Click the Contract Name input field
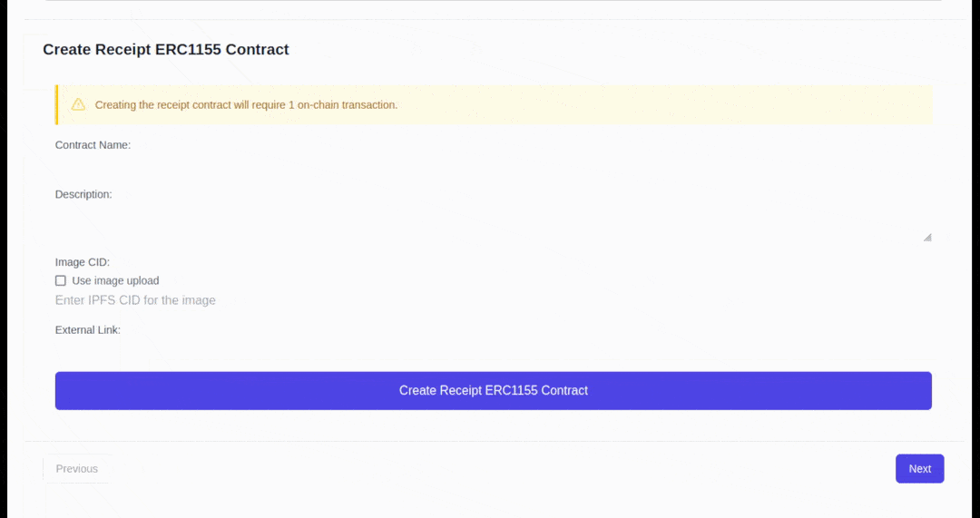The width and height of the screenshot is (980, 518). coord(493,166)
